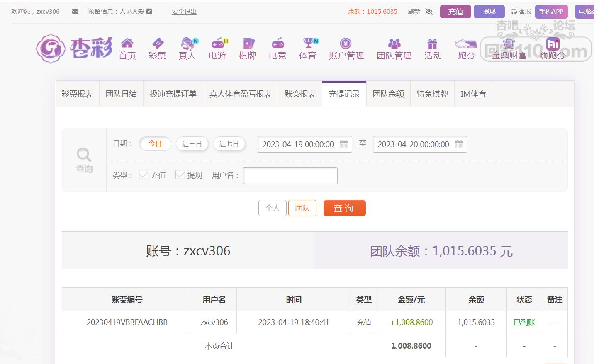Open the 首页 home icon

point(127,43)
